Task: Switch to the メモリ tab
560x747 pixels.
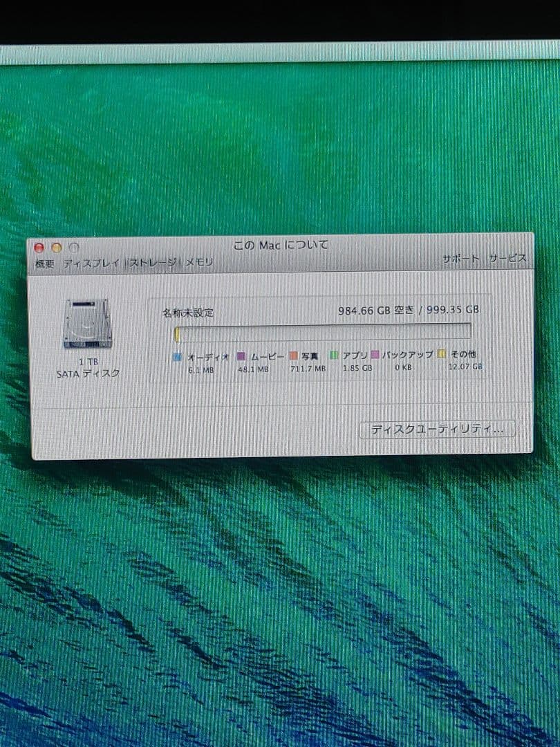Action: pos(197,262)
